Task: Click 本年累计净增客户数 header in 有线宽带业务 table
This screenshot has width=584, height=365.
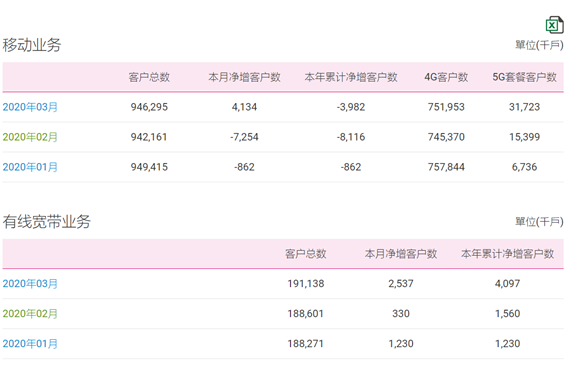Action: pyautogui.click(x=507, y=254)
